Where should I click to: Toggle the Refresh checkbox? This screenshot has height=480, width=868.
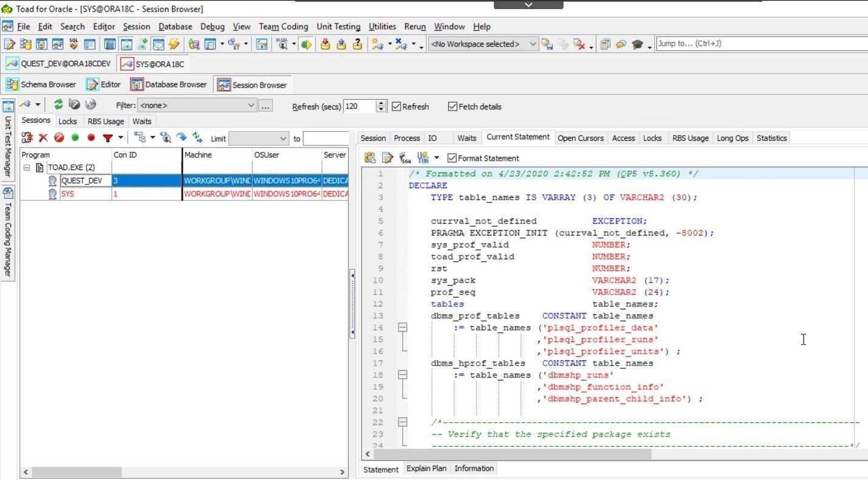[397, 106]
